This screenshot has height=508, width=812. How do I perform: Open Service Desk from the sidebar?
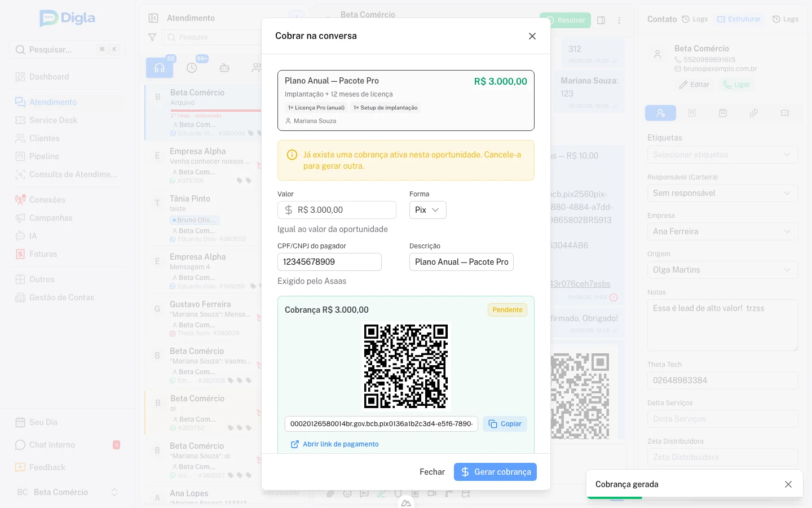pos(68,120)
